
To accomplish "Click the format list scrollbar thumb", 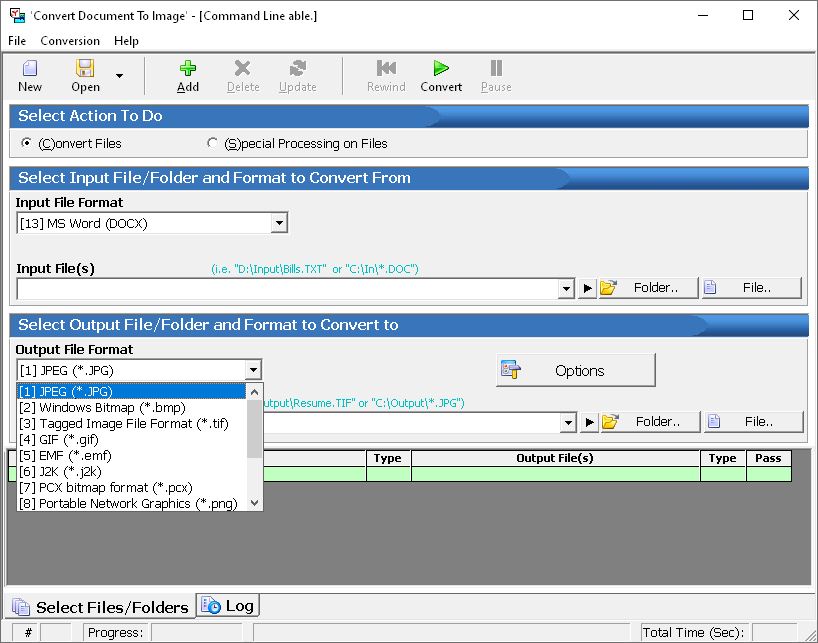I will [254, 429].
